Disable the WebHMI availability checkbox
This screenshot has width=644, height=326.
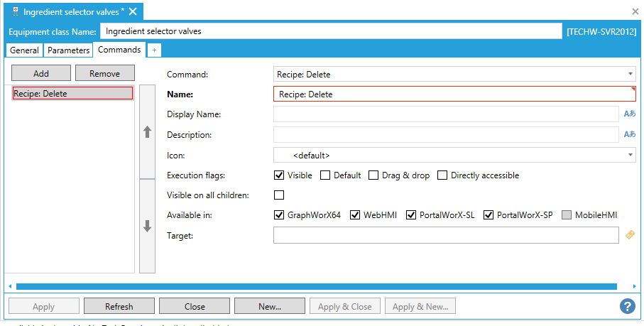tap(355, 215)
